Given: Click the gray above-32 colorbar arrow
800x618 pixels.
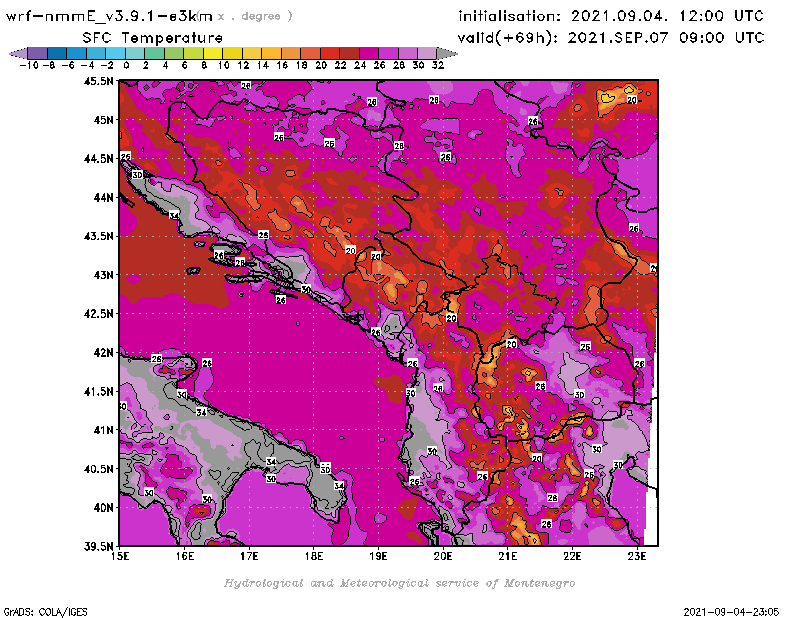Looking at the screenshot, I should (447, 53).
